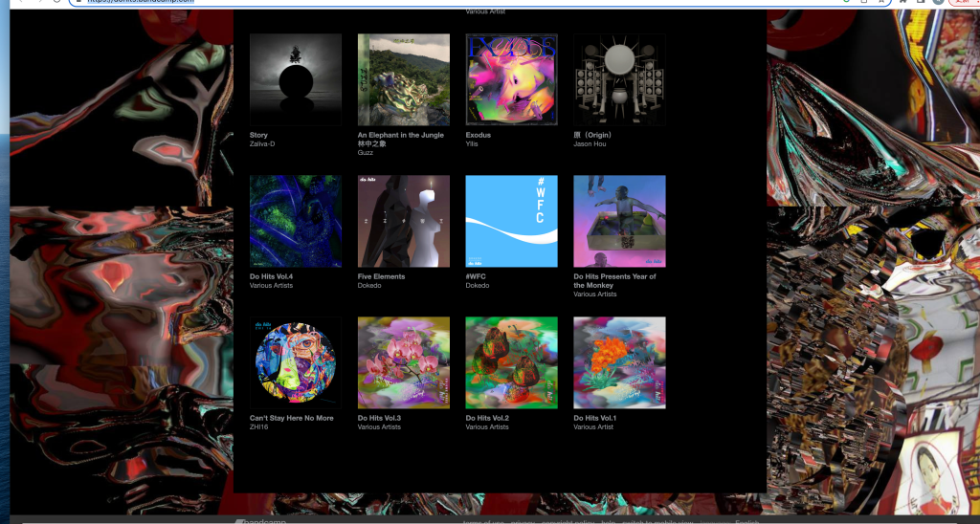Click "An Elephant in the Jungle" title link
Image resolution: width=980 pixels, height=524 pixels.
(401, 140)
